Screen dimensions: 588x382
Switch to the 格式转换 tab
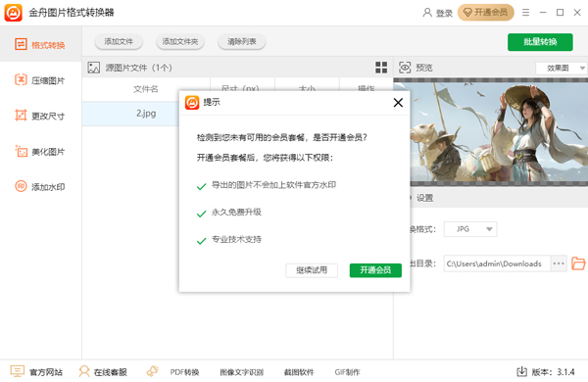(x=40, y=45)
